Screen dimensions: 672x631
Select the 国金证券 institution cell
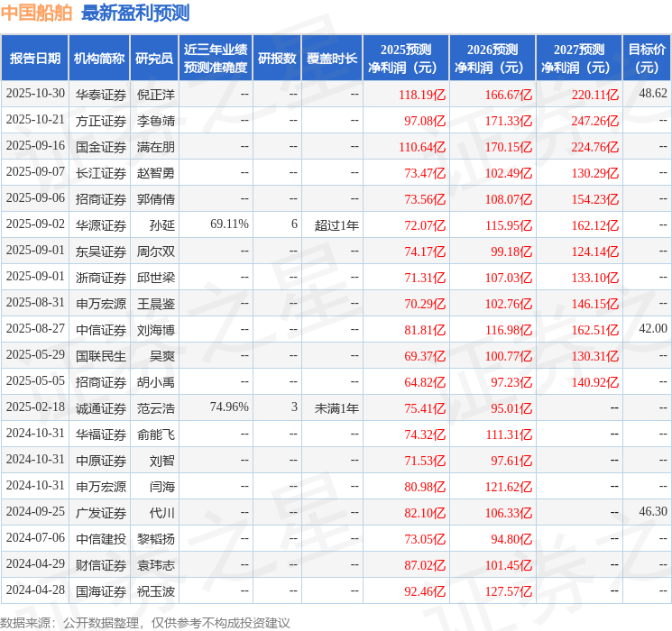coord(101,147)
